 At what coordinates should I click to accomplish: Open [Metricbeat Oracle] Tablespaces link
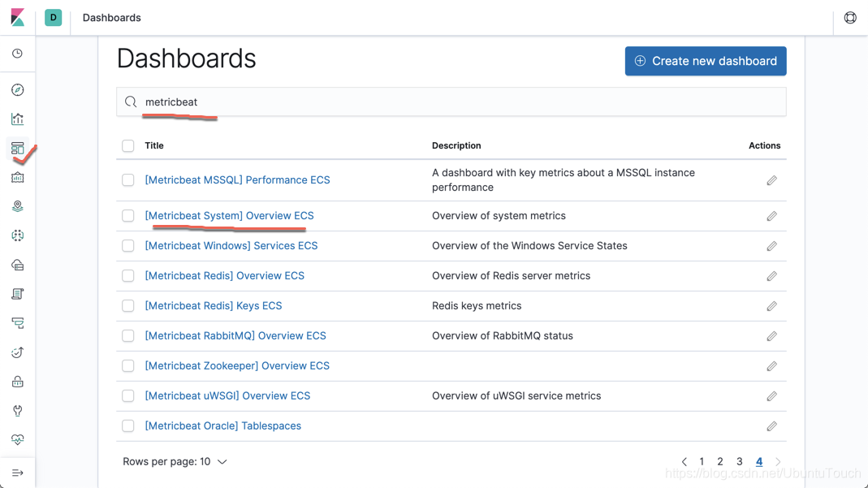223,425
